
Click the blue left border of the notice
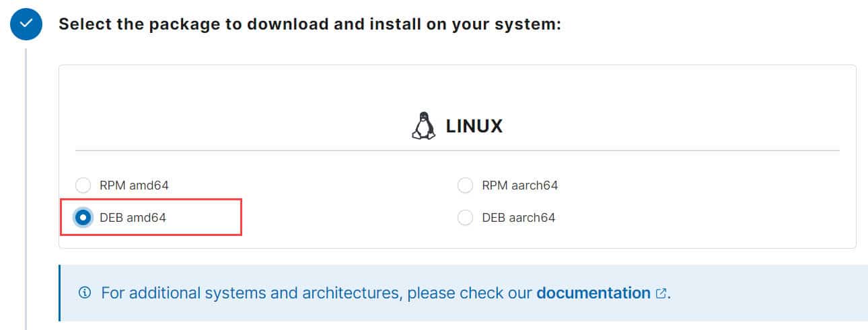(x=60, y=293)
